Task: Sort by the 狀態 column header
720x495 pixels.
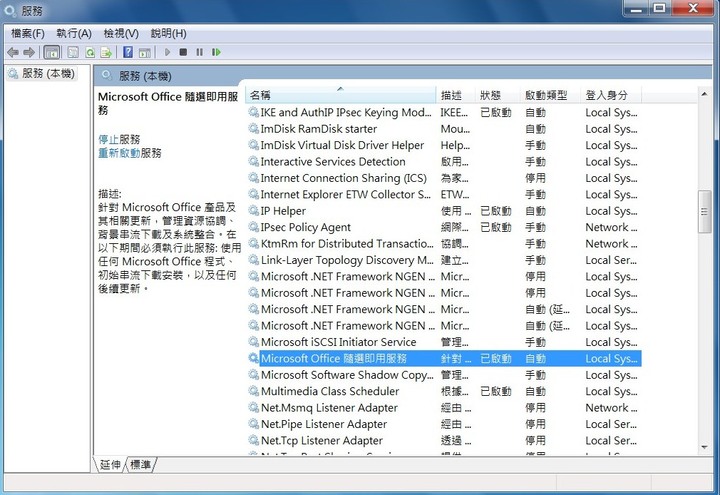Action: pyautogui.click(x=497, y=95)
